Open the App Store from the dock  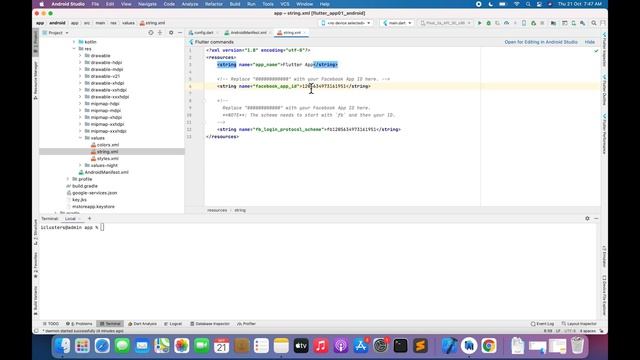(361, 346)
